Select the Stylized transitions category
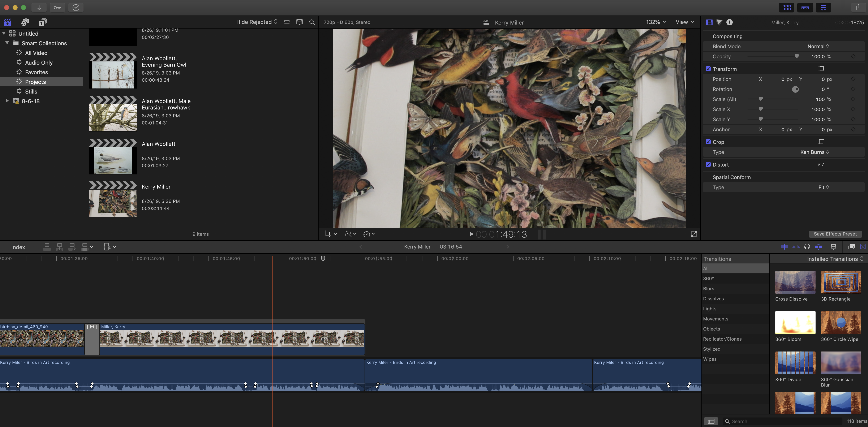Image resolution: width=868 pixels, height=427 pixels. click(x=711, y=349)
